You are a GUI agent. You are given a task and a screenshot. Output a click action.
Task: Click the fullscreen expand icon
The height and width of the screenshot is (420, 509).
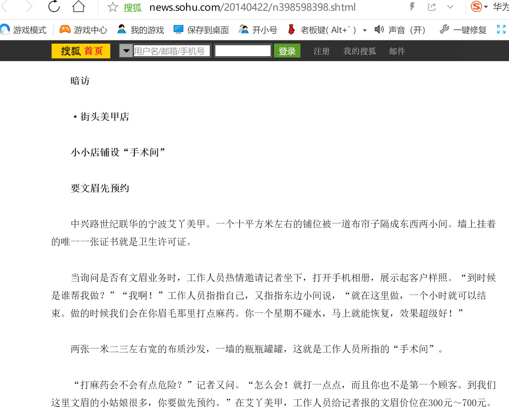(x=501, y=29)
